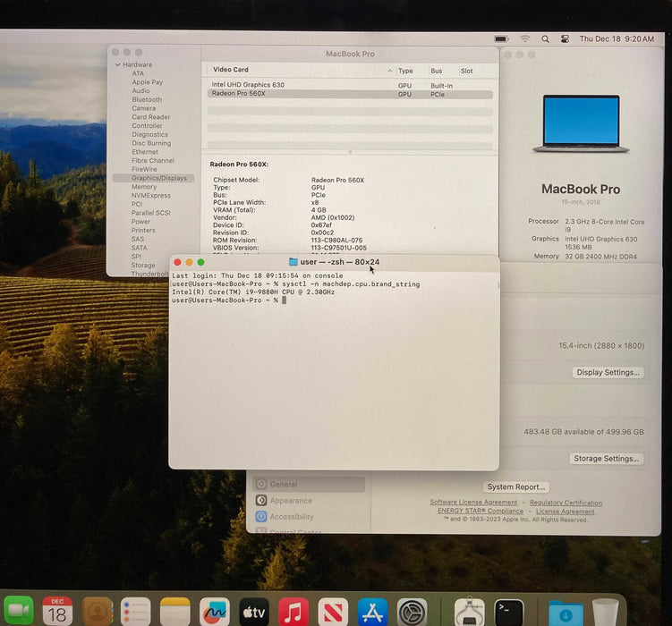Select Radeon Pro 560X table row
Screen dimensions: 672x626
(x=350, y=94)
